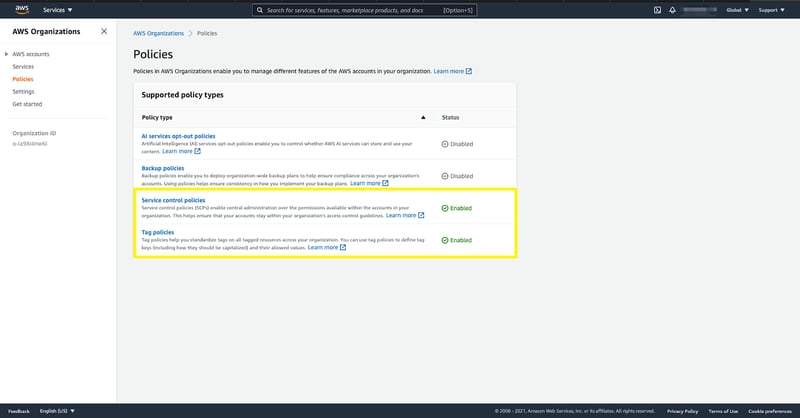800x418 pixels.
Task: Click the Disabled status icon for AI services
Action: (445, 144)
